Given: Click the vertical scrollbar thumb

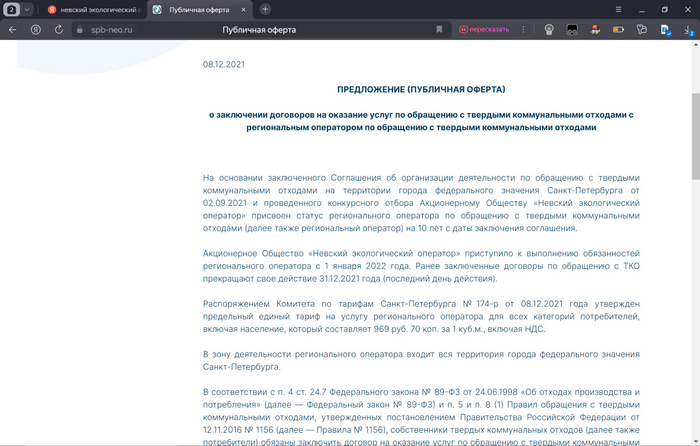Looking at the screenshot, I should pos(696,136).
